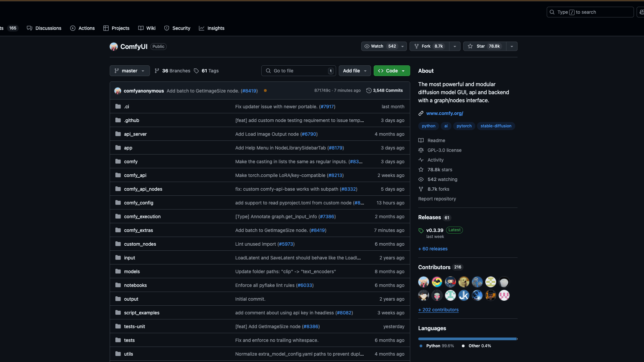
Task: Click the GPL-3.0 license scale icon
Action: click(x=421, y=150)
